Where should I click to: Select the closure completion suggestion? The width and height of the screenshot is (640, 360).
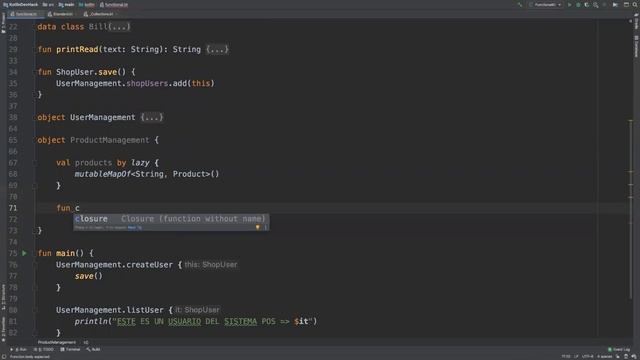click(x=171, y=219)
